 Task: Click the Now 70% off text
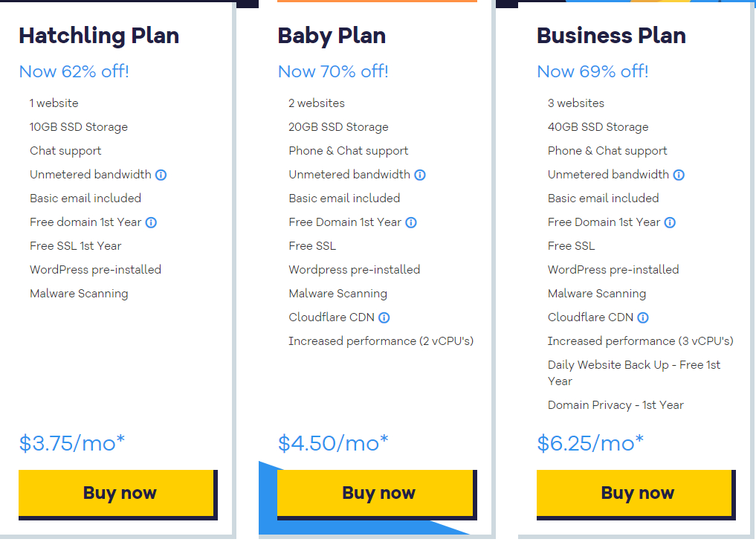point(333,71)
